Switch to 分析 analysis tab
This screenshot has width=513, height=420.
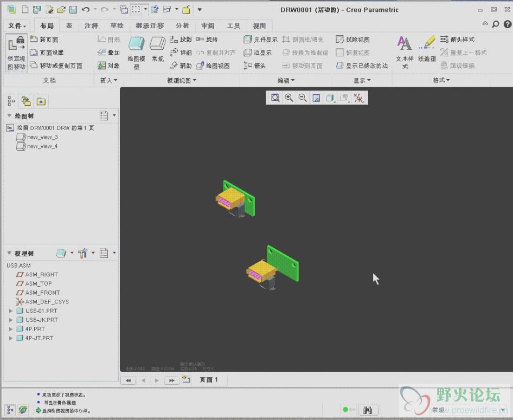(182, 25)
